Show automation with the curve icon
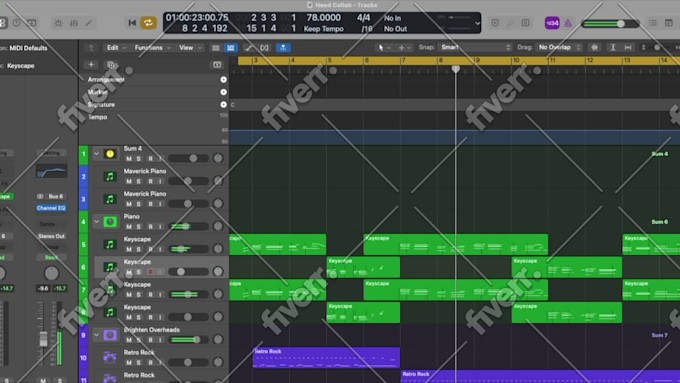Viewport: 680px width, 383px height. coord(249,48)
